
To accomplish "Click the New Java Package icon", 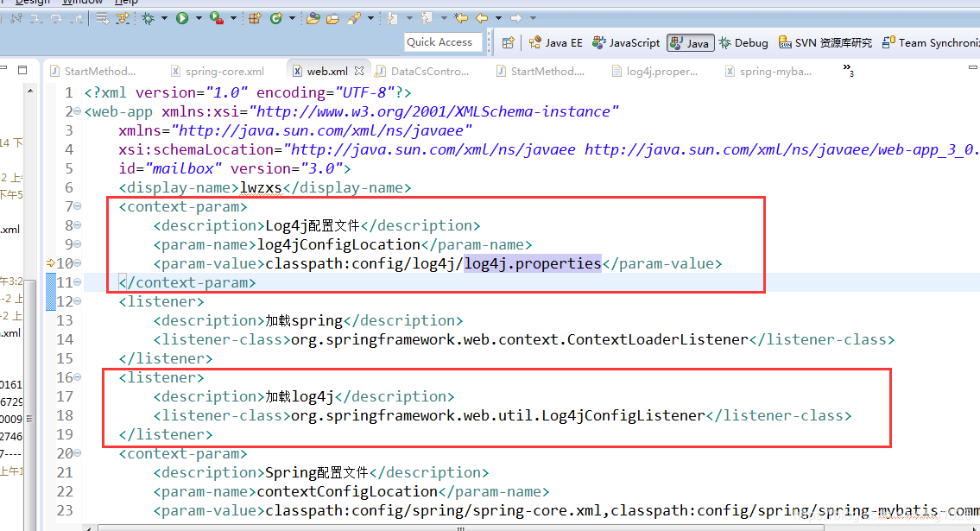I will point(255,18).
